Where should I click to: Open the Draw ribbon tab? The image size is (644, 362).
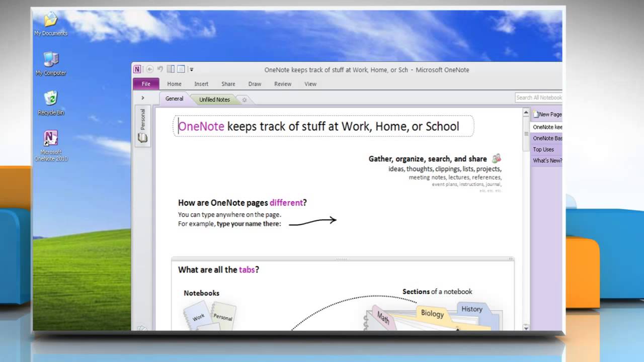pos(255,84)
